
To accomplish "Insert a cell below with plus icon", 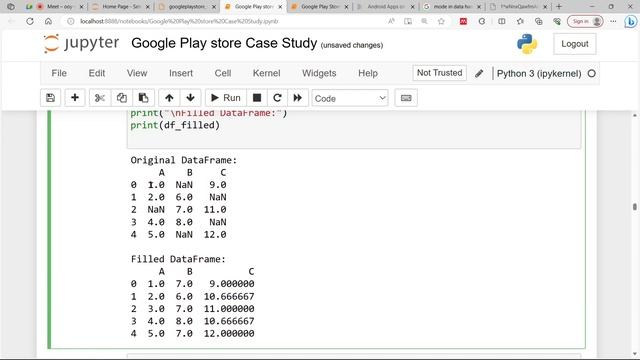I will [75, 98].
